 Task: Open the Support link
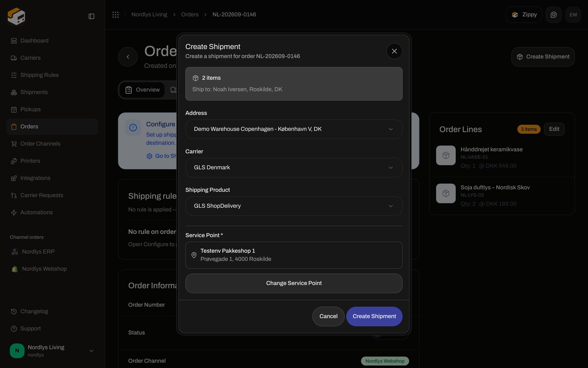(52, 329)
